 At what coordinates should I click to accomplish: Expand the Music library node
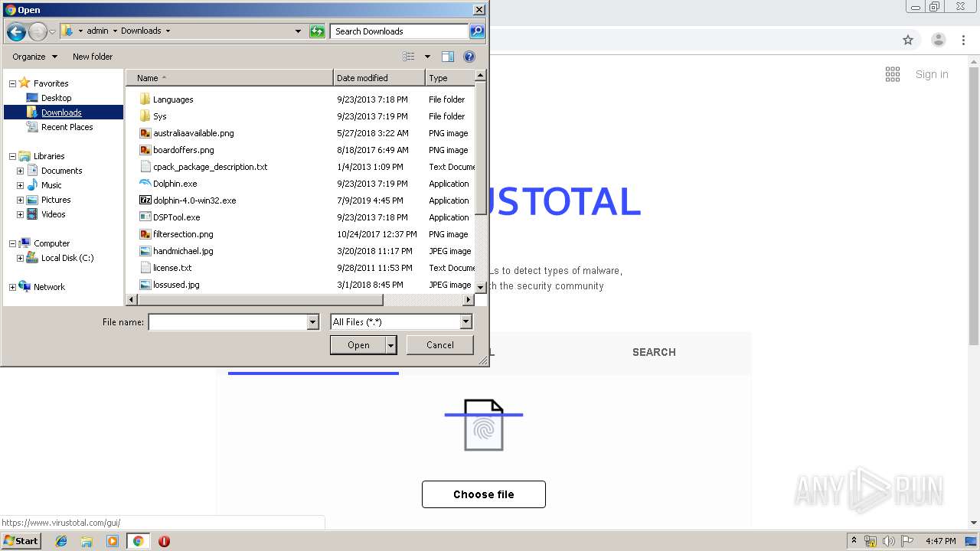pyautogui.click(x=20, y=185)
